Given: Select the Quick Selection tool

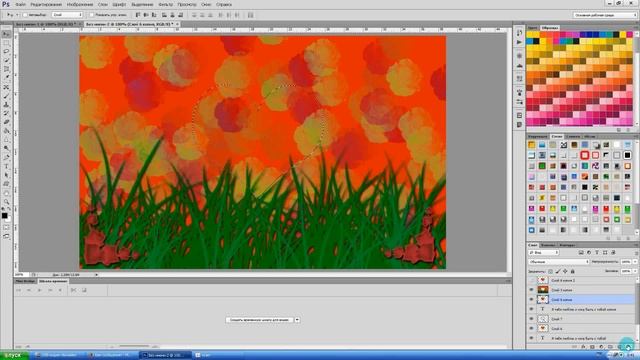Looking at the screenshot, I should pos(6,60).
